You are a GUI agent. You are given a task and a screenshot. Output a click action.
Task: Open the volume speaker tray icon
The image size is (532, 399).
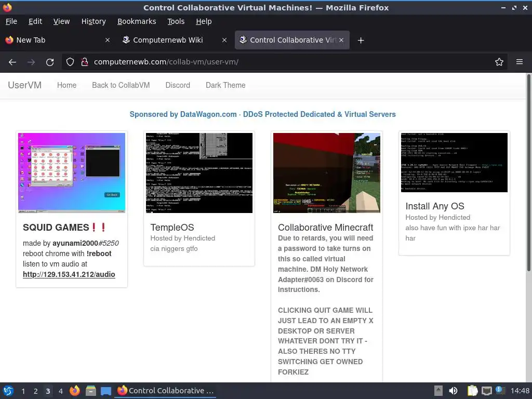(x=453, y=391)
